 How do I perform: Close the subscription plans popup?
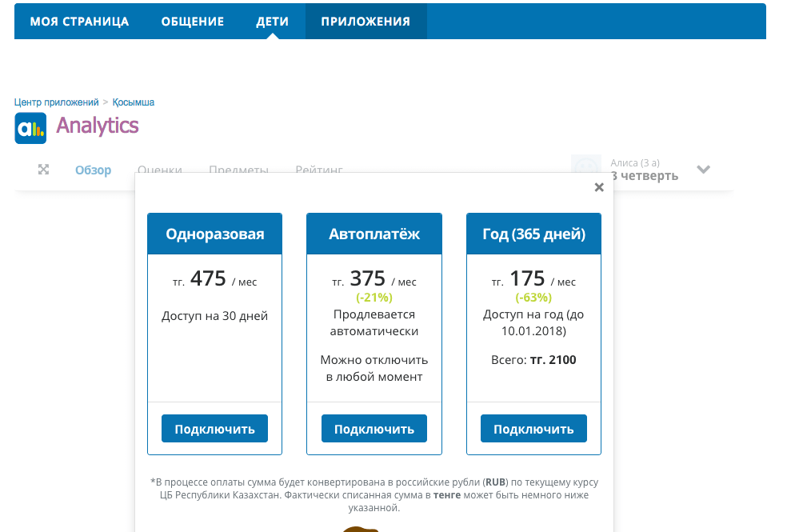tap(598, 188)
